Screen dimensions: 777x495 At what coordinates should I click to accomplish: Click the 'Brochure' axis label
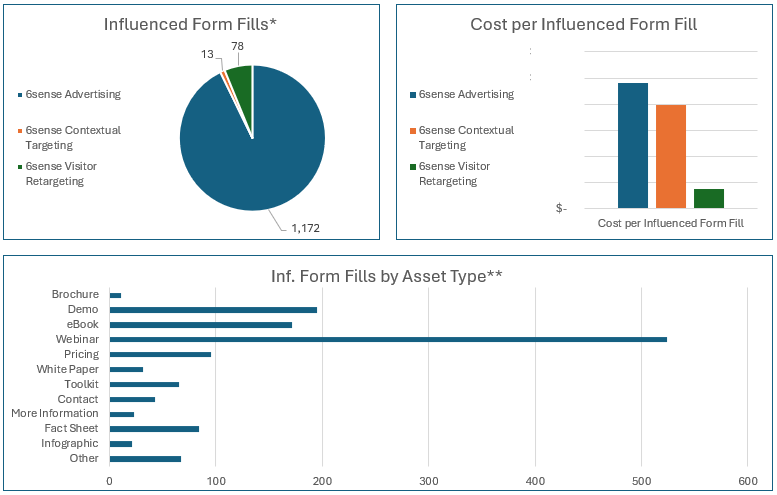point(75,294)
